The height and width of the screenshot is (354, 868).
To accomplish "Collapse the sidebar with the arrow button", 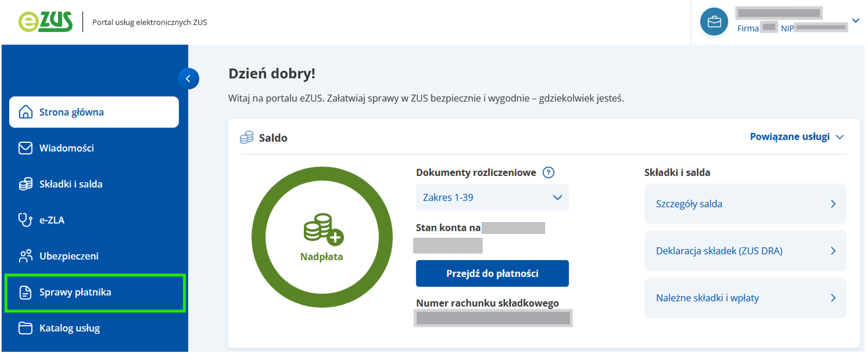I will (x=188, y=79).
